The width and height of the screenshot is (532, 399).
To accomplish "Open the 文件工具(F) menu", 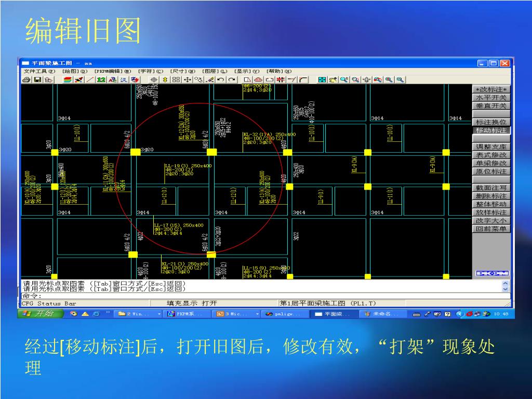I will 39,71.
